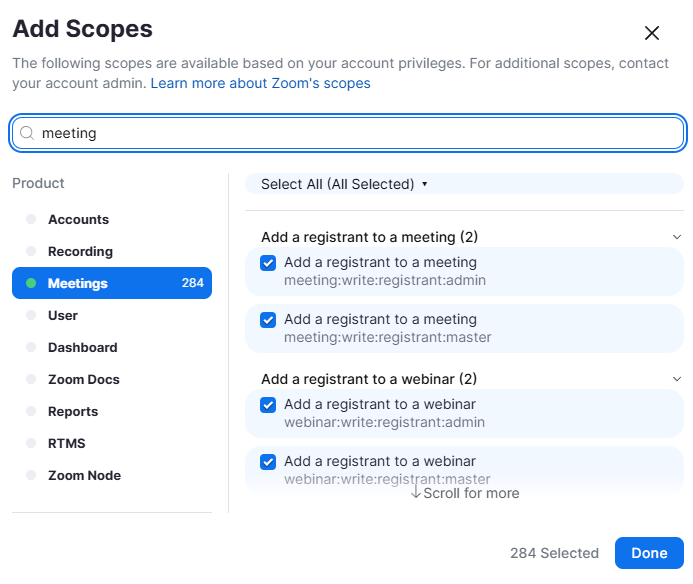This screenshot has height=584, width=693.
Task: Select the Meetings product
Action: [x=112, y=283]
